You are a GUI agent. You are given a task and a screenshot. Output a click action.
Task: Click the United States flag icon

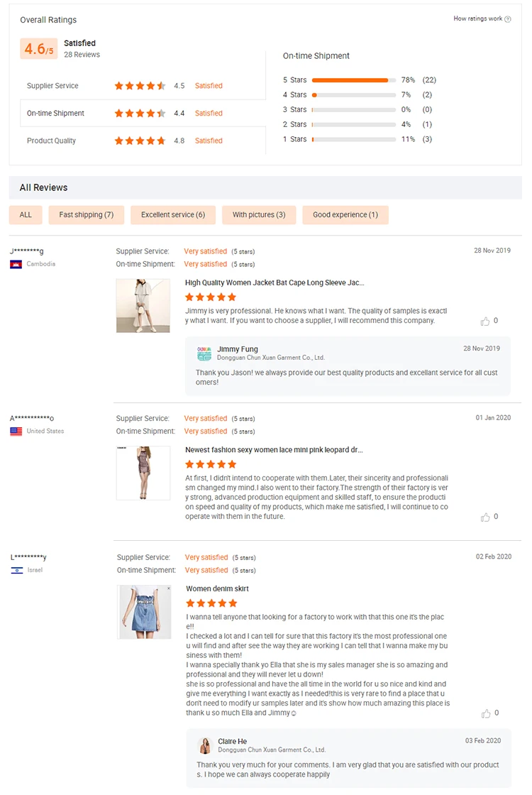click(x=16, y=432)
